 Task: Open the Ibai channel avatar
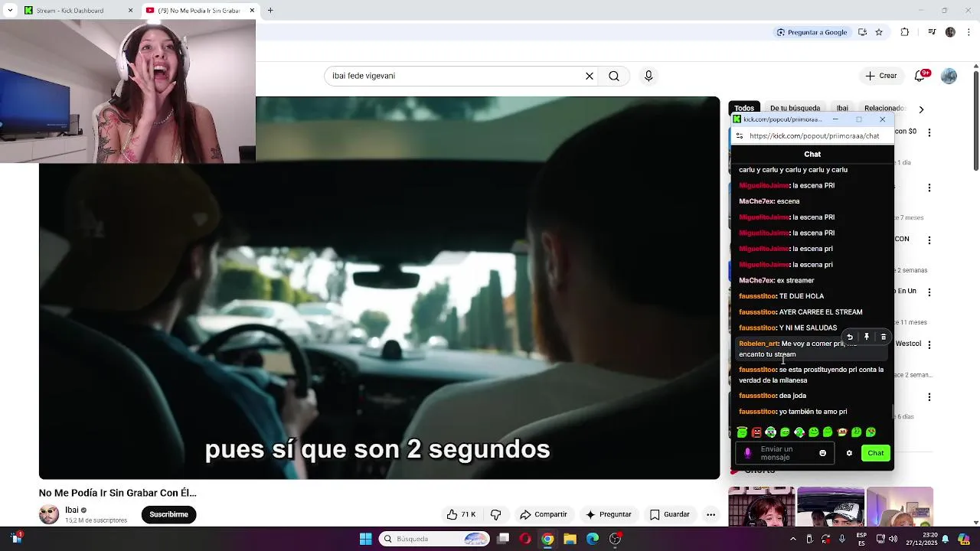(49, 514)
